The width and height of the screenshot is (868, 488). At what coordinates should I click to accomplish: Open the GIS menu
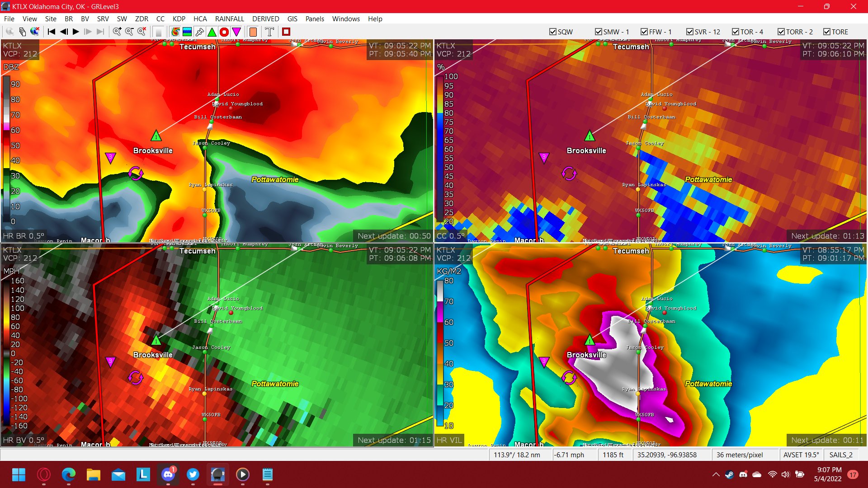(x=292, y=19)
